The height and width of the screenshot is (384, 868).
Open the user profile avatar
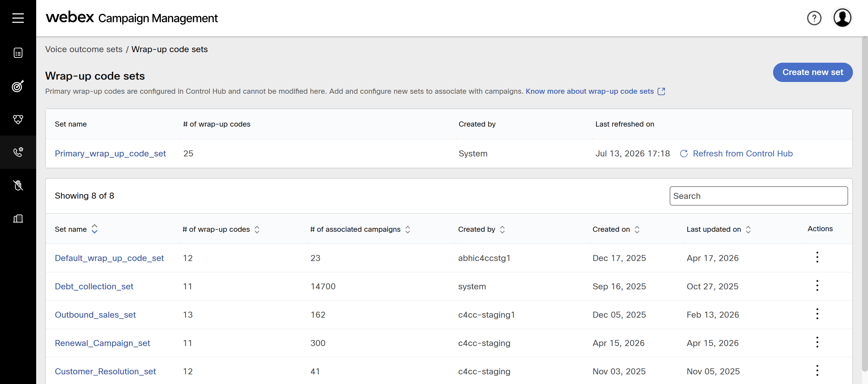[x=842, y=18]
